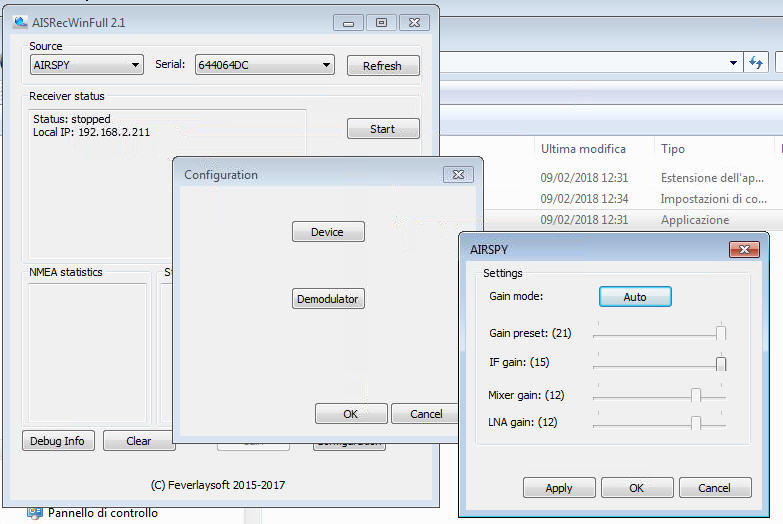The image size is (783, 524).
Task: Click the NMEA statistics list box
Action: [87, 353]
